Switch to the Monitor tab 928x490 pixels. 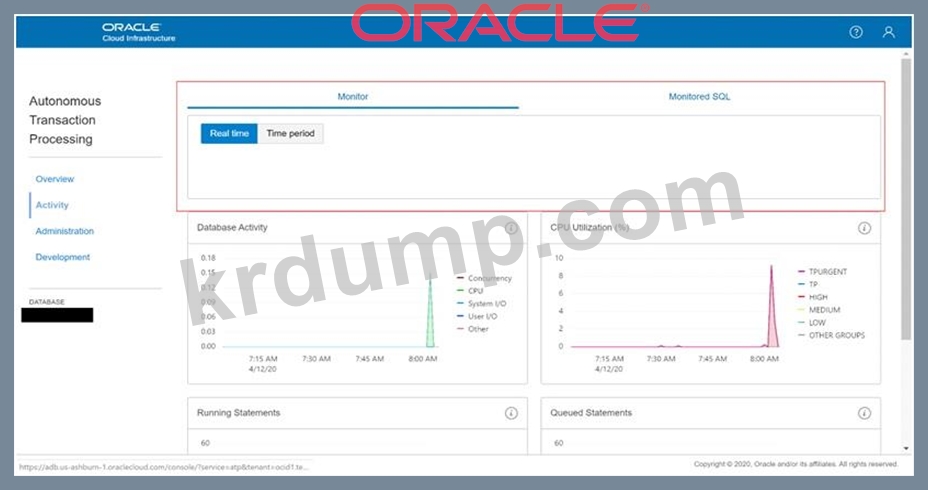pyautogui.click(x=353, y=96)
